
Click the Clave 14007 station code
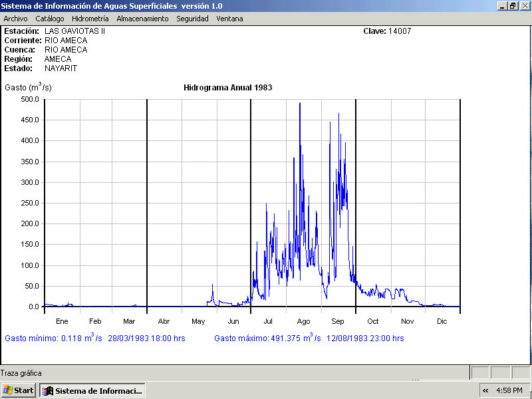(x=388, y=31)
